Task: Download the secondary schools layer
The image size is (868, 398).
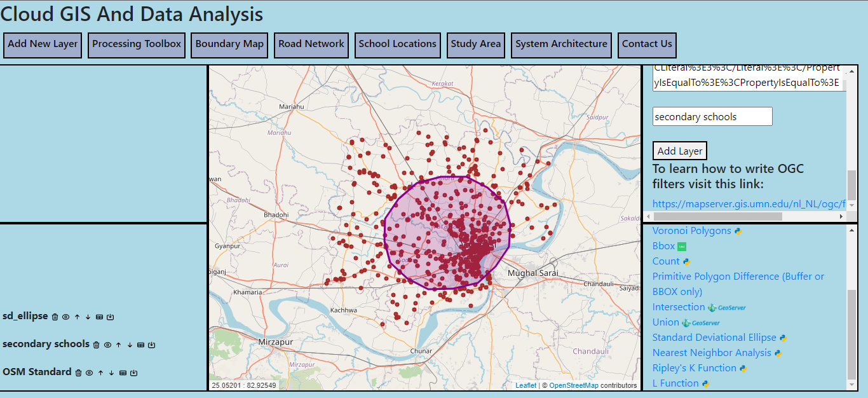Action: (x=151, y=345)
